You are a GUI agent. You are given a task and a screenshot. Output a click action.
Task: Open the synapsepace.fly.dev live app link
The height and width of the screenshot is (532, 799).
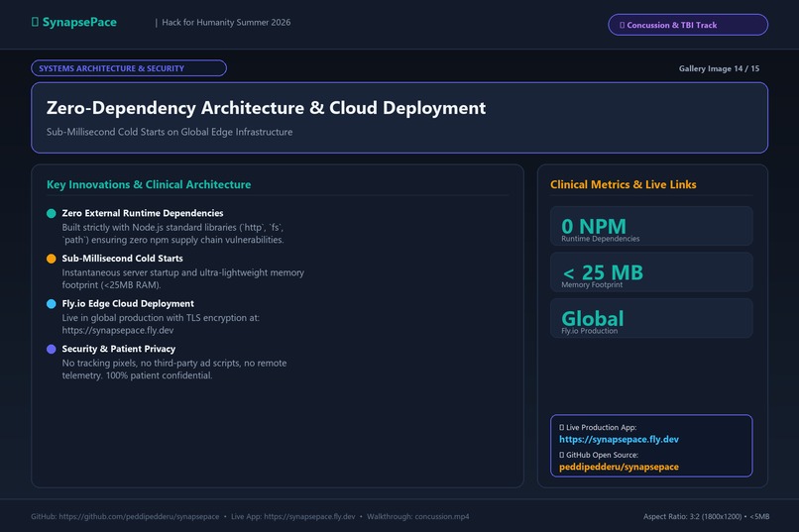(619, 439)
